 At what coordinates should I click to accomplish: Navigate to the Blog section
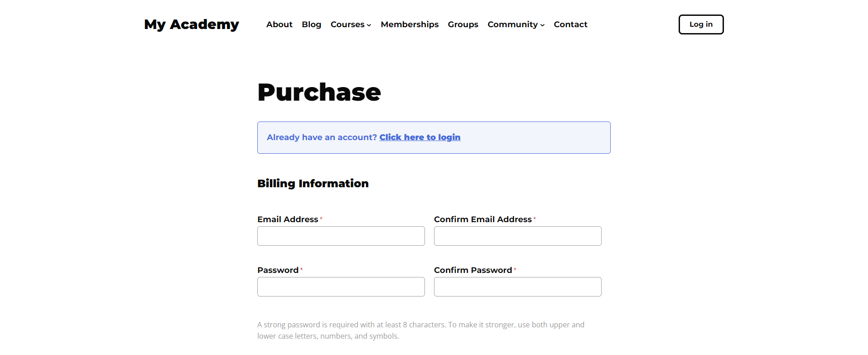pos(311,24)
